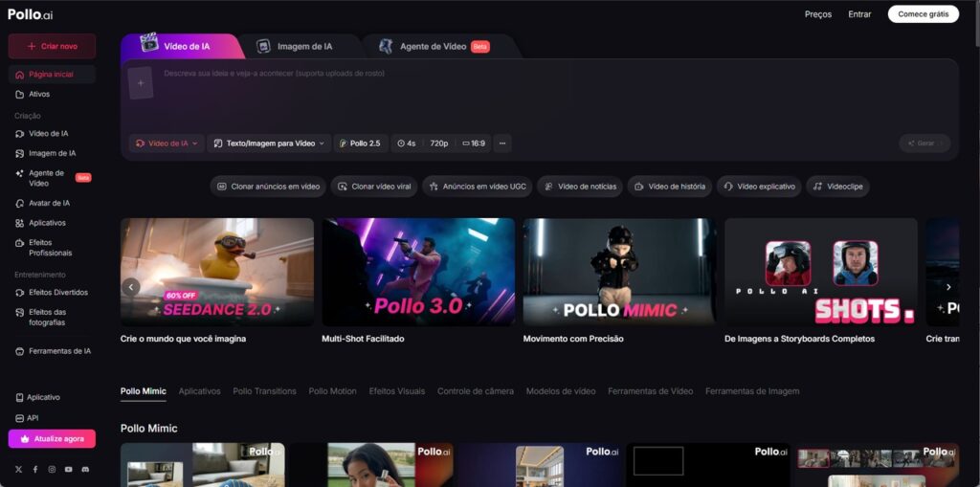Click Preços link in header

click(x=818, y=14)
